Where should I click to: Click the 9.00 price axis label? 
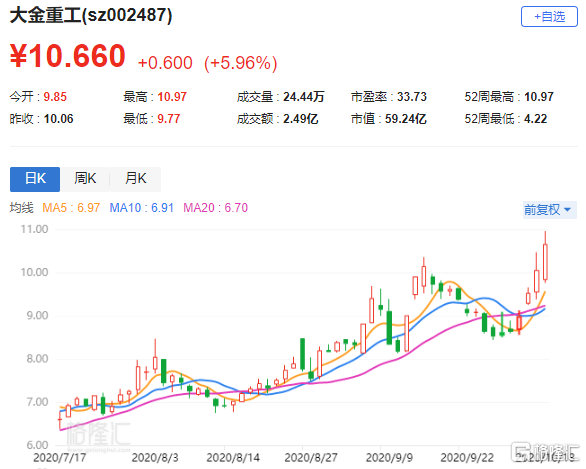coord(37,316)
